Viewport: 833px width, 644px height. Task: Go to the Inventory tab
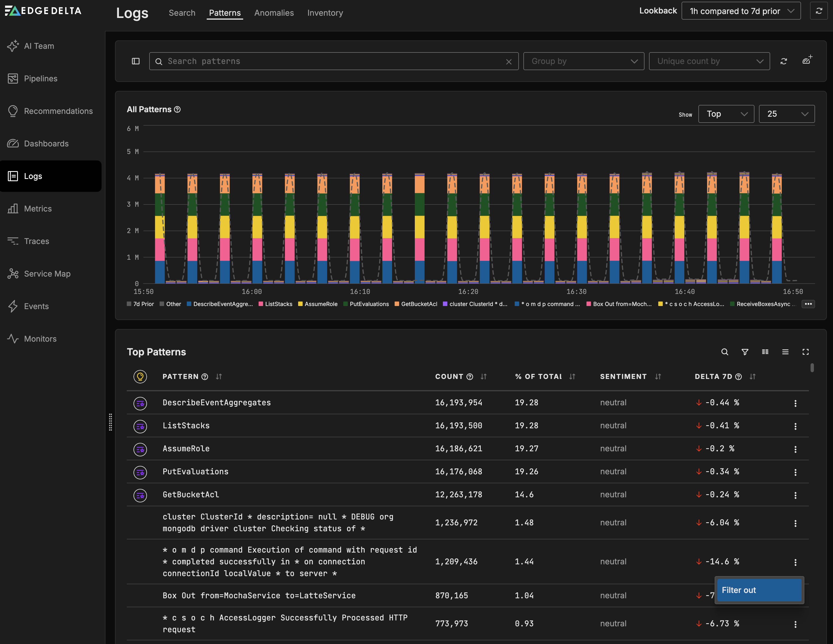(325, 13)
